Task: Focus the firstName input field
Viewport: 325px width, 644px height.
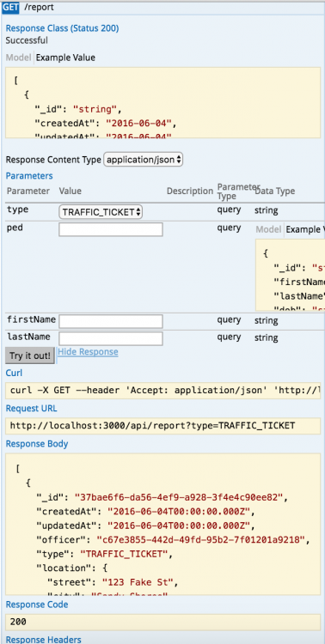Action: (x=111, y=321)
